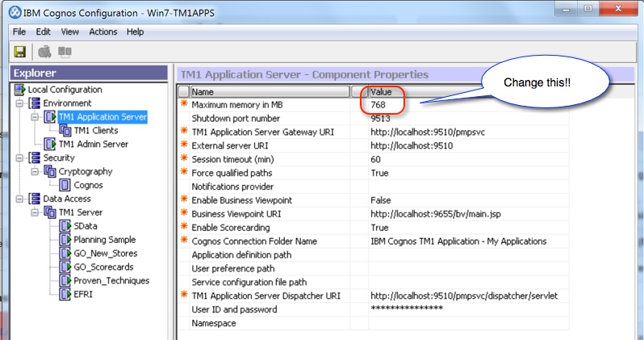This screenshot has height=340, width=644.
Task: Select TM1 Application Server in Explorer tree
Action: (x=102, y=117)
